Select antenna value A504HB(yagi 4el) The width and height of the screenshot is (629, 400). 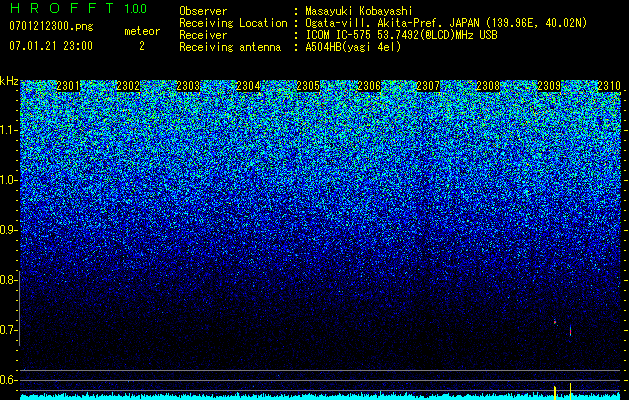pyautogui.click(x=353, y=47)
